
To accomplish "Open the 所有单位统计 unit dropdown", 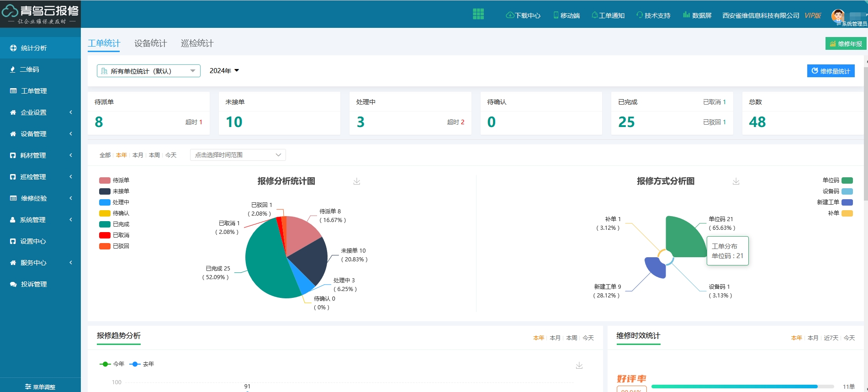I will coord(148,71).
